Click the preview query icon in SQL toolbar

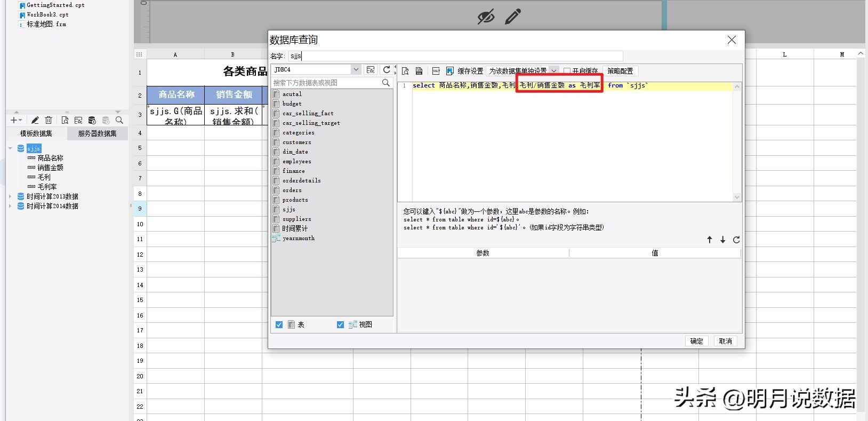(406, 71)
